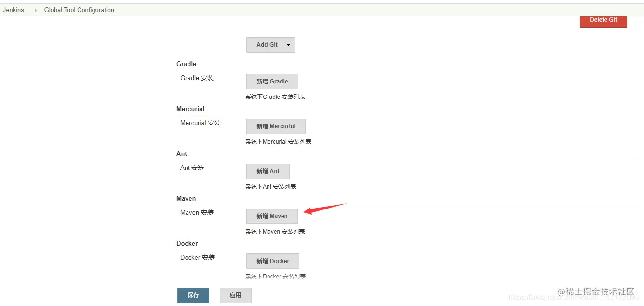Click the Maven 安装 label
Screen dimensions: 644x306
(x=197, y=212)
